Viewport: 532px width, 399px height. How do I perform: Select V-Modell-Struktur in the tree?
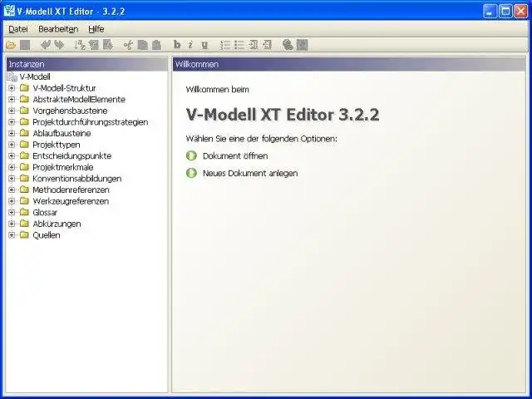tap(64, 88)
